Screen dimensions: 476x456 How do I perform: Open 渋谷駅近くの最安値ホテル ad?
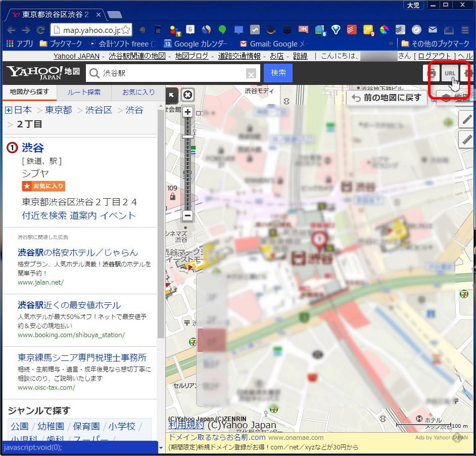69,305
